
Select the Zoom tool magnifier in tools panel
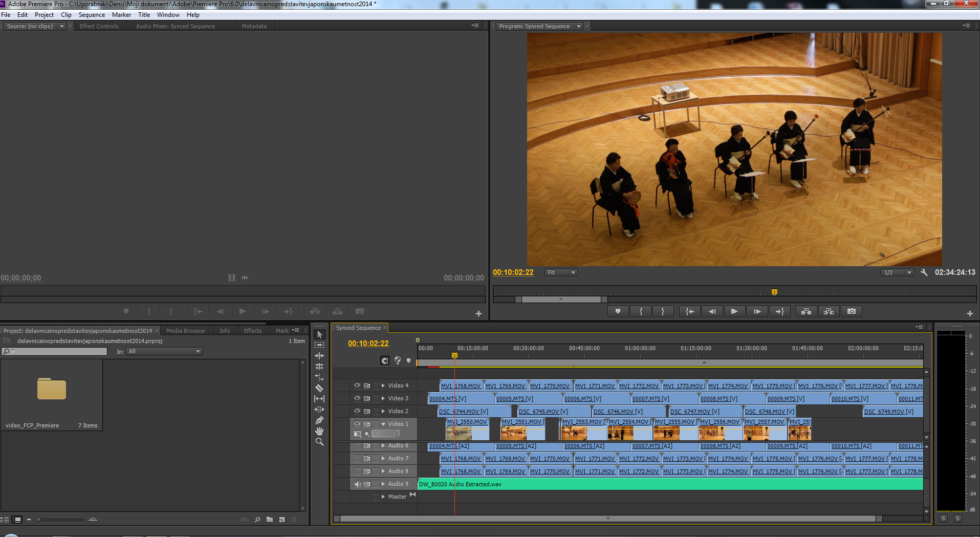(x=319, y=442)
